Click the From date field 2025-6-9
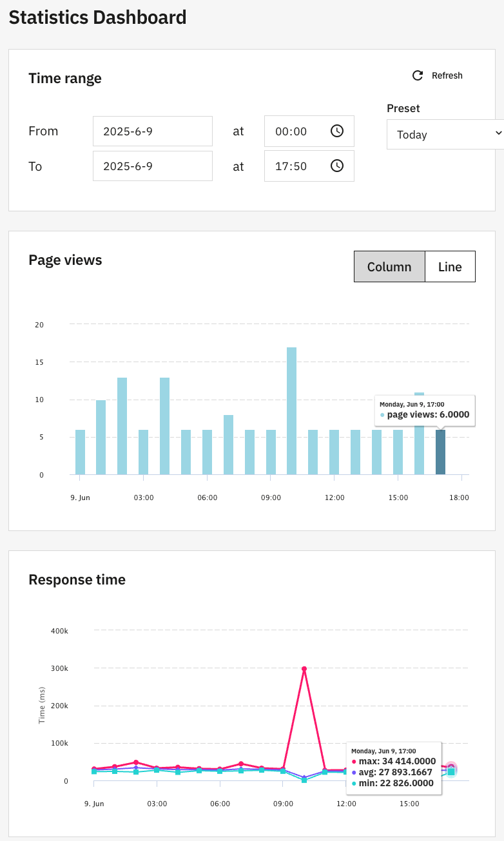504x841 pixels. point(153,131)
